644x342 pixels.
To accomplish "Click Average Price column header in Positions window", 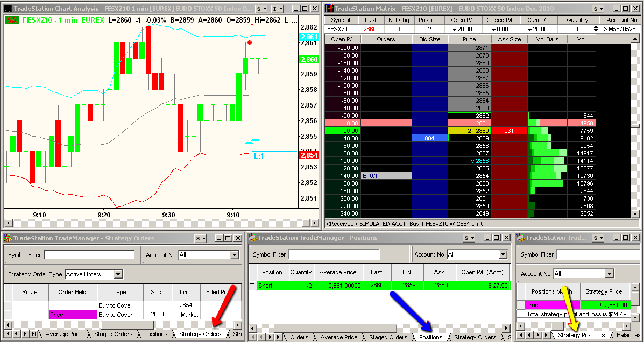I will coord(338,272).
